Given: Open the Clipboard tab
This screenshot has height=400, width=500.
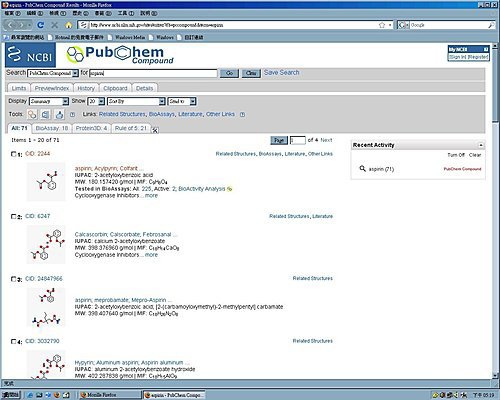Looking at the screenshot, I should pos(115,88).
